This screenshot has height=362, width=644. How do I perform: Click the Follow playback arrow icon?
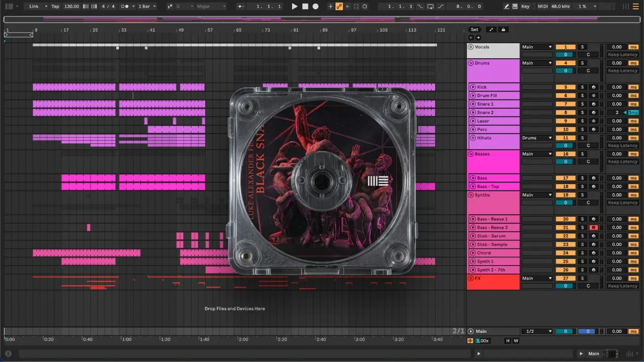(240, 7)
